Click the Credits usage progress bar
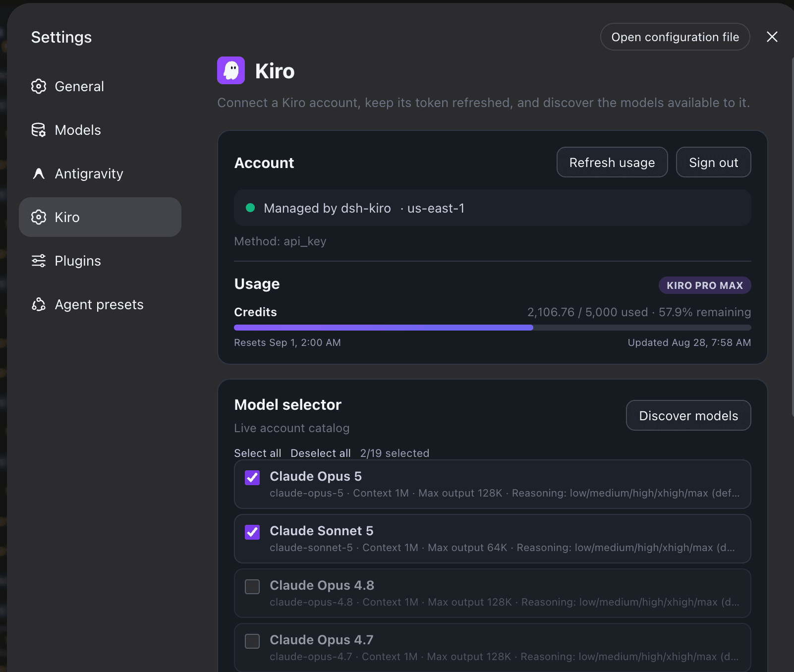The image size is (794, 672). tap(493, 328)
